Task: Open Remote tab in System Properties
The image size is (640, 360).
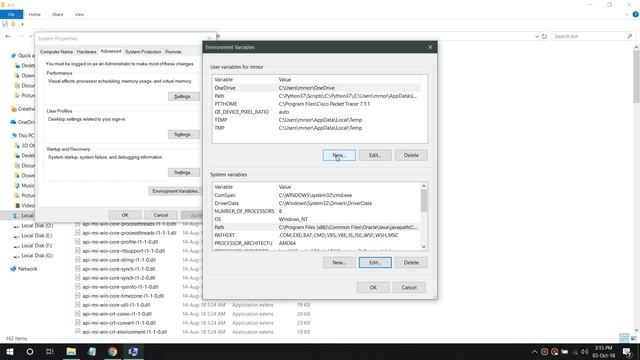Action: pos(173,52)
